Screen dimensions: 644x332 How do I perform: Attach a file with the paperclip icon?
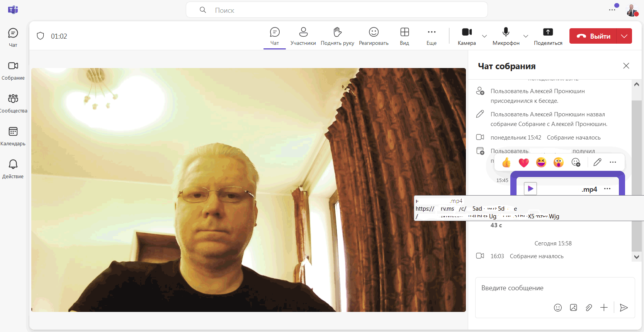pyautogui.click(x=589, y=308)
